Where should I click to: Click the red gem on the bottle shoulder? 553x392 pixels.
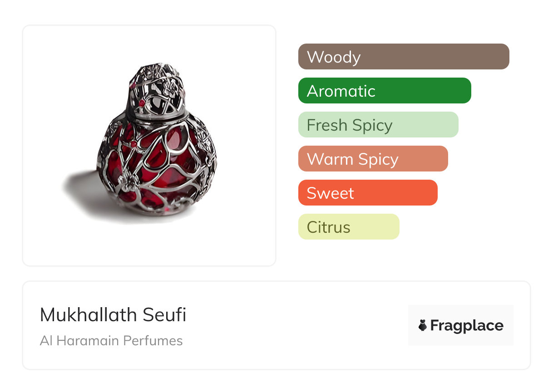133,144
